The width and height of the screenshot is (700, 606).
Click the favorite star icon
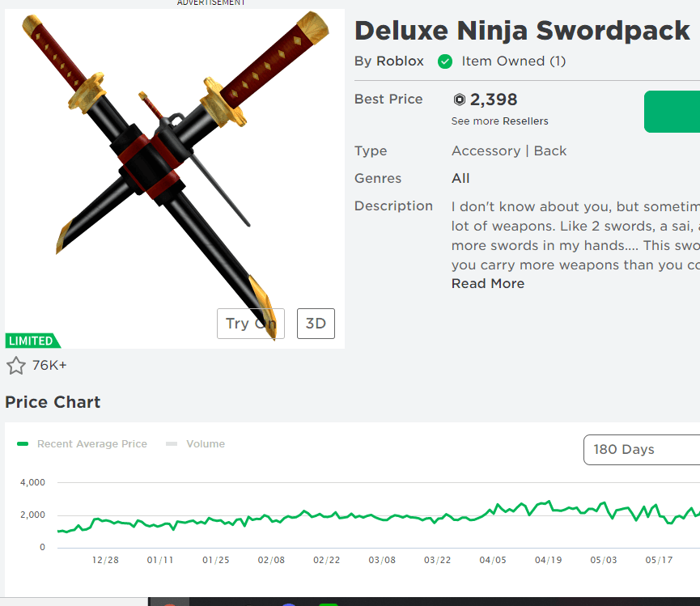point(16,366)
